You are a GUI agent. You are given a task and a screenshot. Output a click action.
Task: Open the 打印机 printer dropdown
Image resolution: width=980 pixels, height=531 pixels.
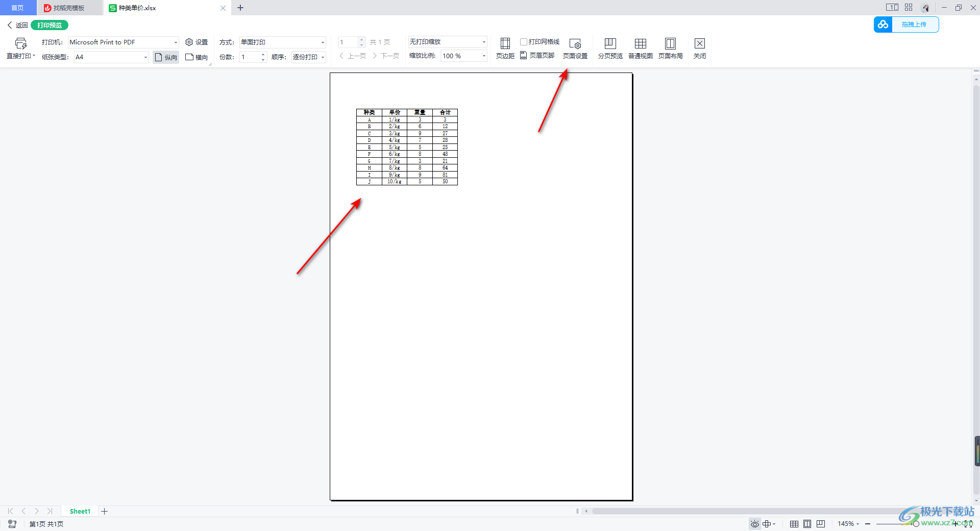(x=124, y=42)
